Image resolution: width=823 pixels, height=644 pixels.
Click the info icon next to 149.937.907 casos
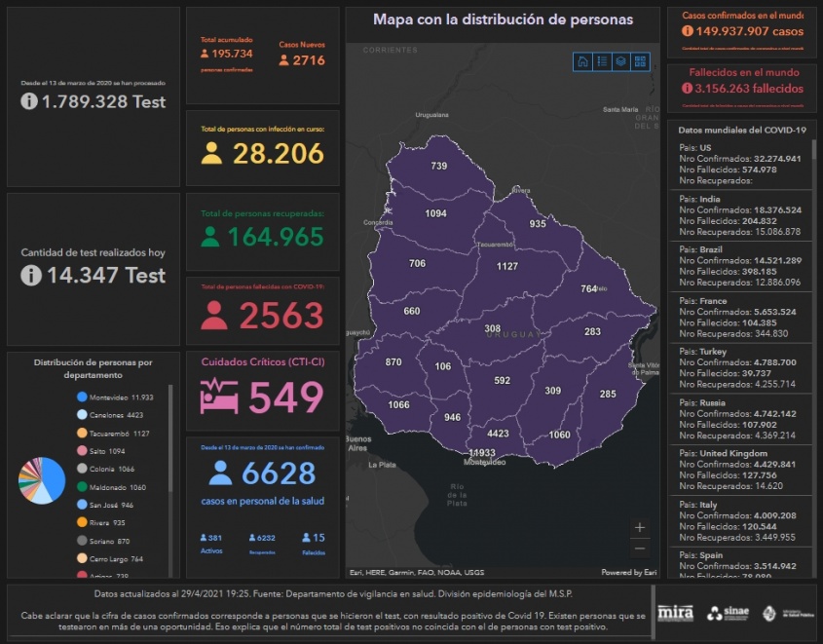688,31
